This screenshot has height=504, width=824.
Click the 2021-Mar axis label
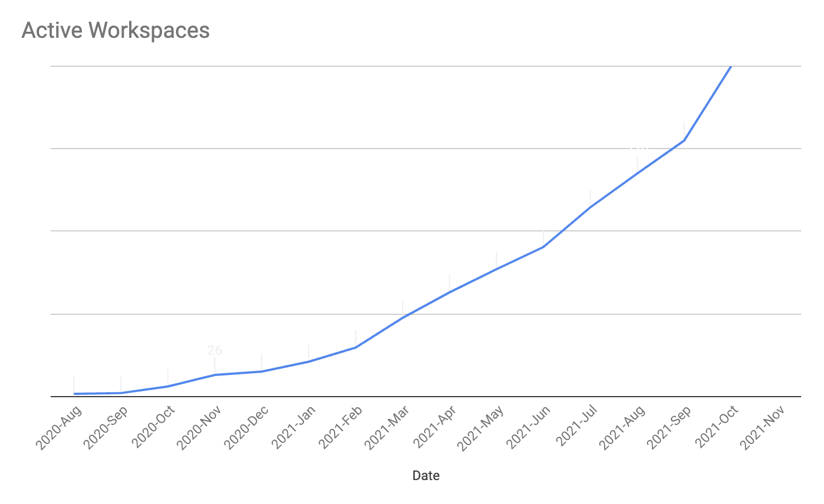387,427
